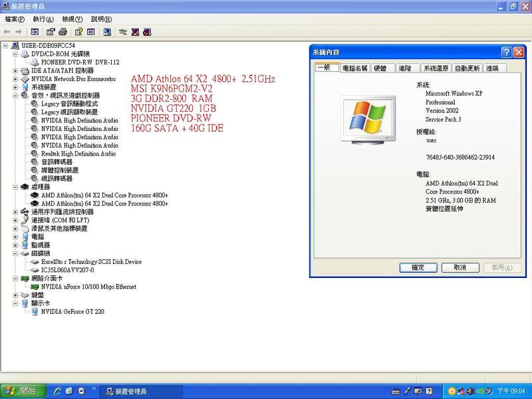This screenshot has height=399, width=532.
Task: Click the NVIDIA GeForce GT 220 display icon
Action: (x=35, y=311)
